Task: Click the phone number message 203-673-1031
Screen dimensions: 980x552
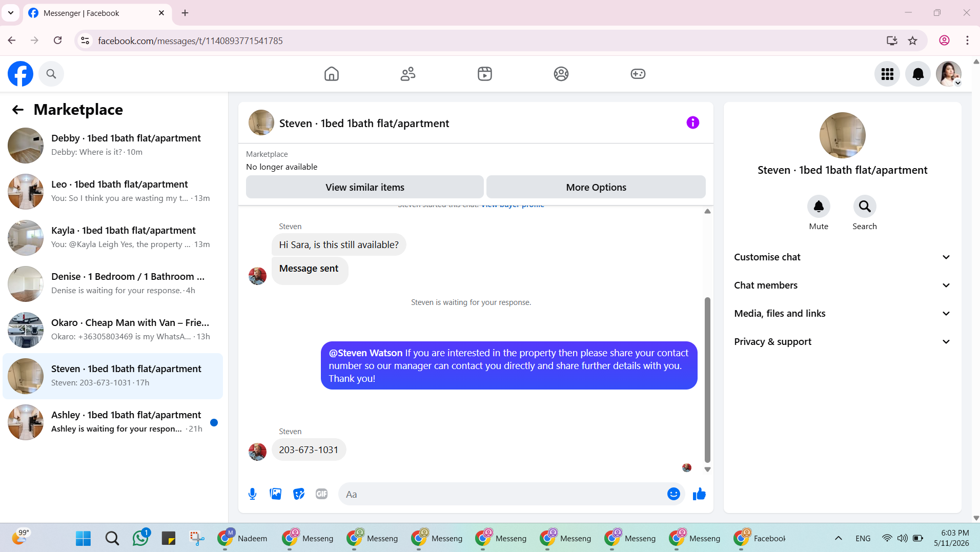Action: tap(309, 450)
